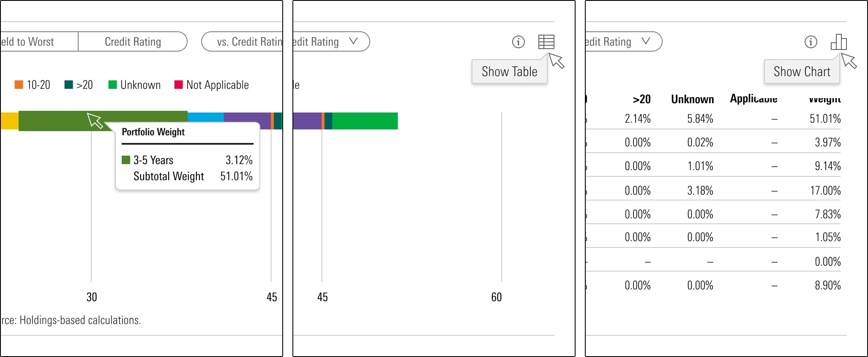Open Credit Rating dropdown in right panel
868x357 pixels.
624,41
